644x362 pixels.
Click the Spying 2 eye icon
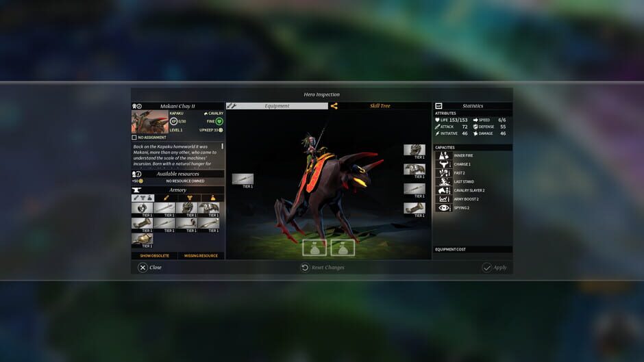pos(443,207)
